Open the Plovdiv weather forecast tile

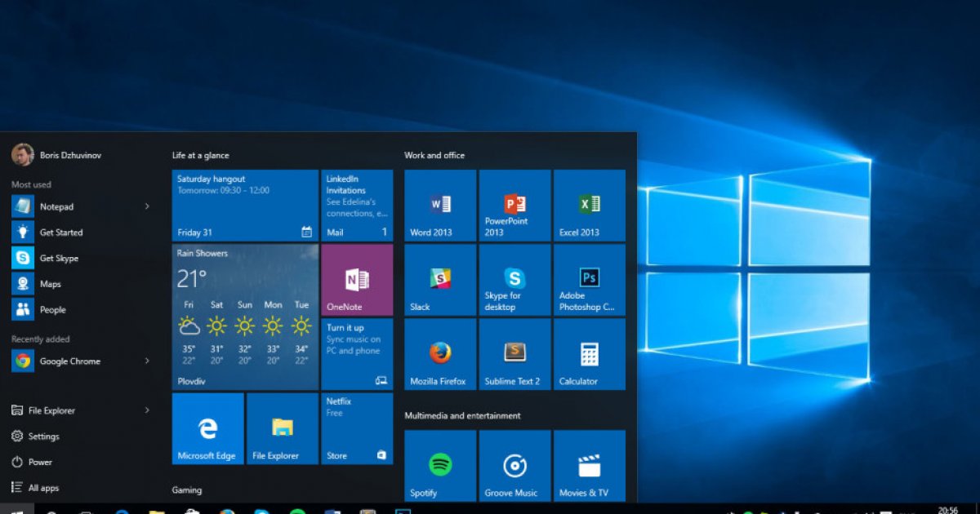(x=245, y=317)
